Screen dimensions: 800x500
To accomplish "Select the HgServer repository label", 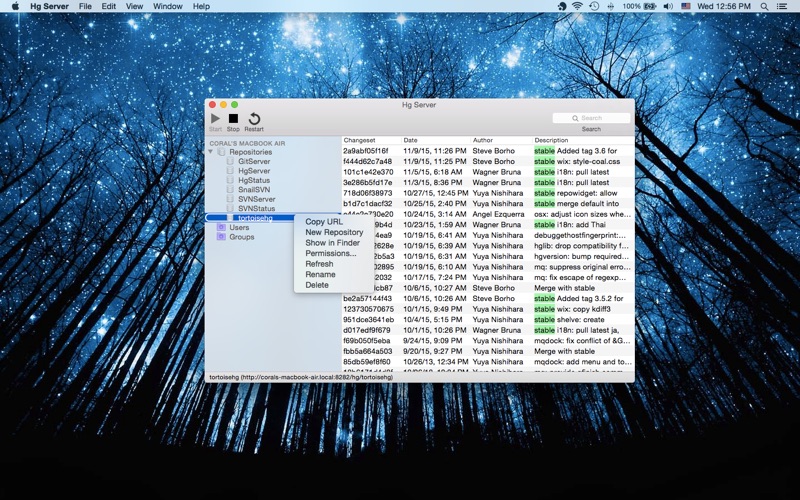I will pyautogui.click(x=254, y=171).
